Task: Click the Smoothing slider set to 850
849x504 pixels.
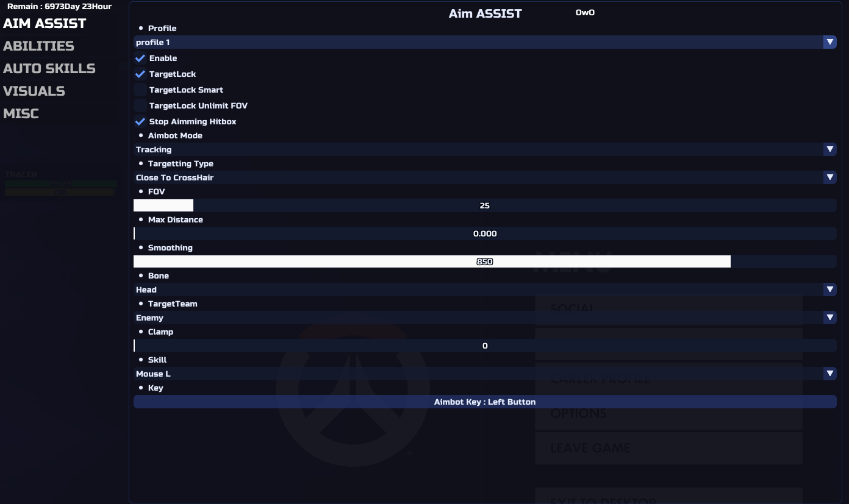Action: [485, 261]
